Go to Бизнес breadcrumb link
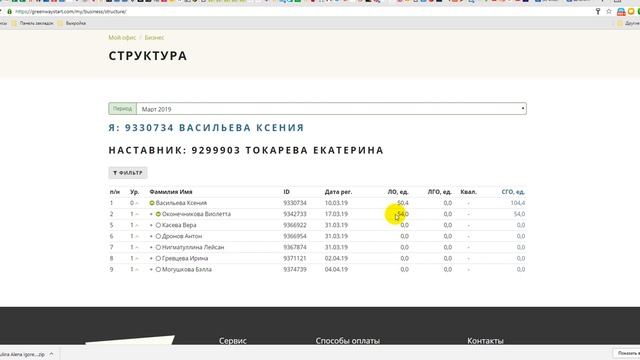 point(154,38)
